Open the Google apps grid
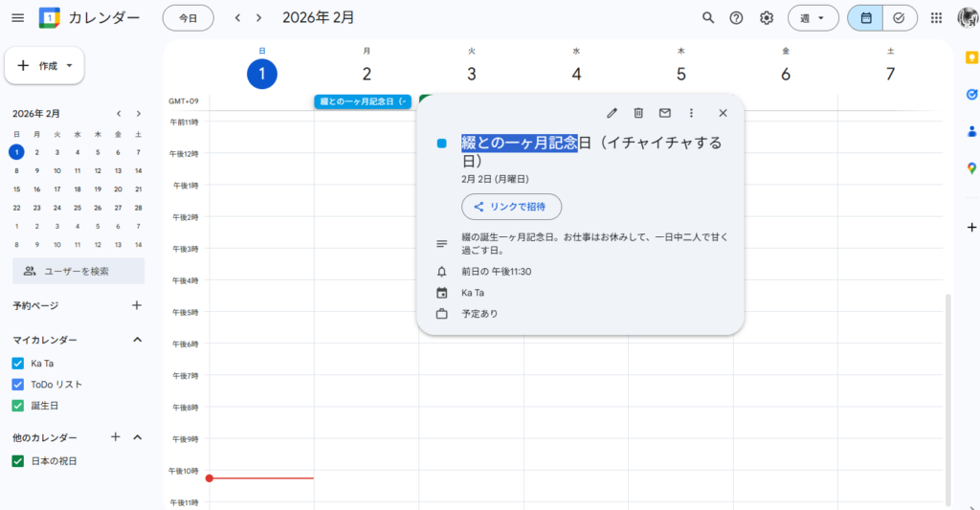The width and height of the screenshot is (980, 510). (936, 18)
